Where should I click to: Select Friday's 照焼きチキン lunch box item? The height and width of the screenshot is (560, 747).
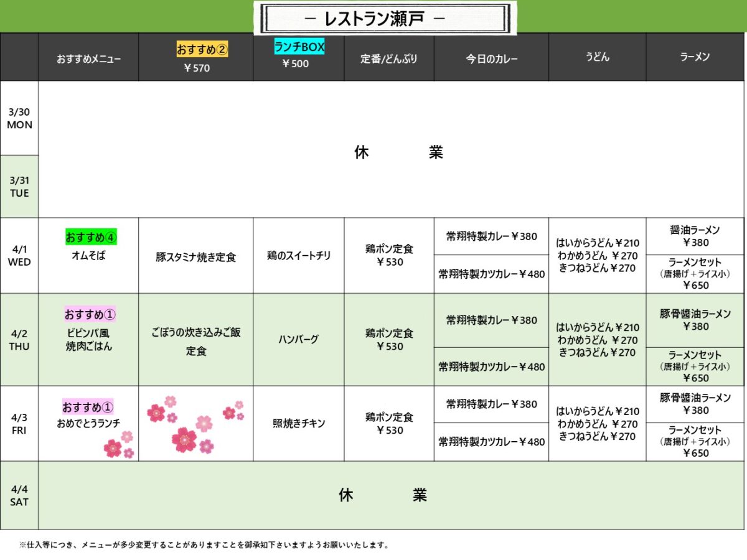coord(299,423)
